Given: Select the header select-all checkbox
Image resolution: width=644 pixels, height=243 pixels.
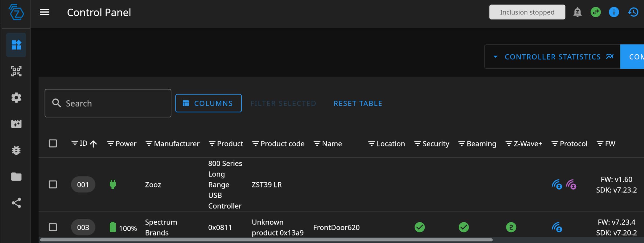Looking at the screenshot, I should [53, 143].
